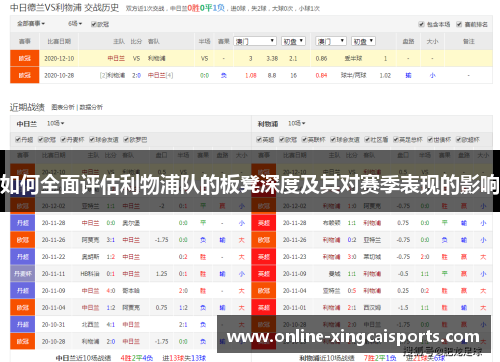Click the 英超 badge in the 20-11-01 row

coord(264,308)
